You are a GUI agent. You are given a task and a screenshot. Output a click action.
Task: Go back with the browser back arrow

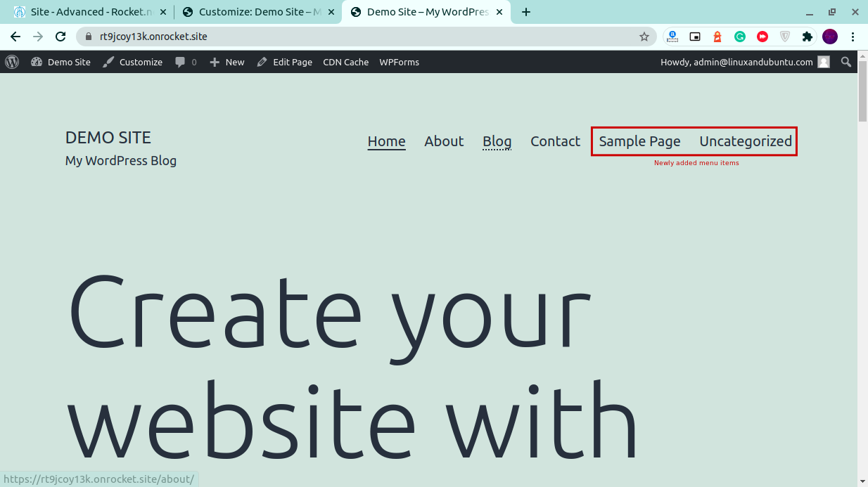pos(15,37)
